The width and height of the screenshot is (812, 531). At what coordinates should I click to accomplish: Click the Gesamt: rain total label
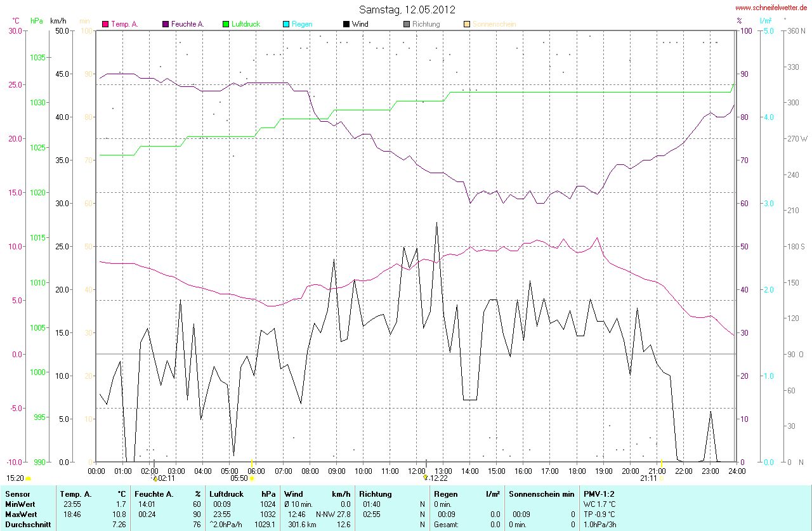[445, 525]
